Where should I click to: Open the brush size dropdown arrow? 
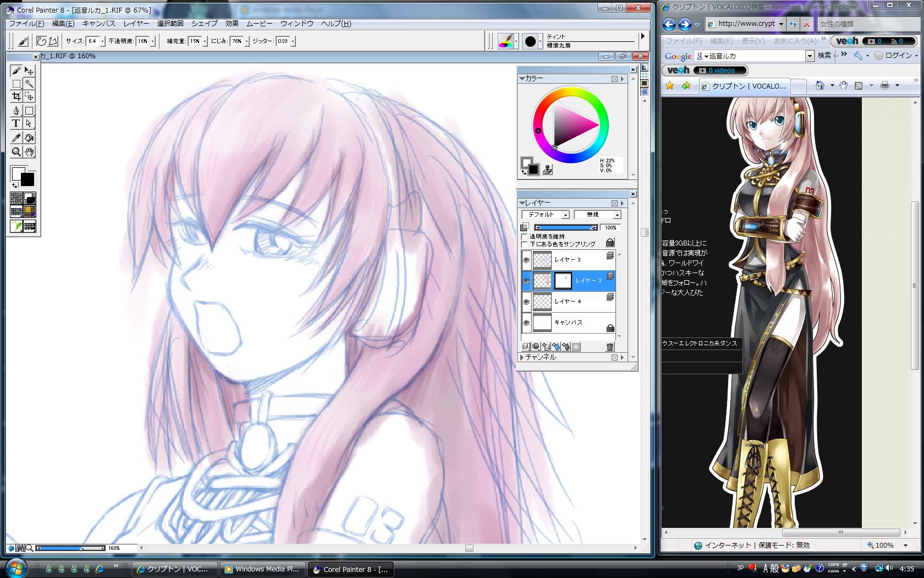pos(103,41)
